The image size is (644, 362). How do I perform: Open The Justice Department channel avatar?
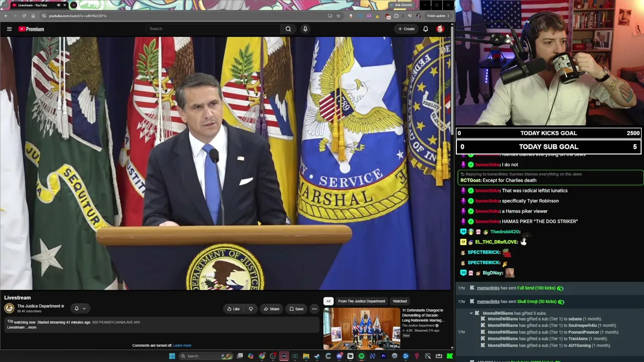[x=10, y=308]
